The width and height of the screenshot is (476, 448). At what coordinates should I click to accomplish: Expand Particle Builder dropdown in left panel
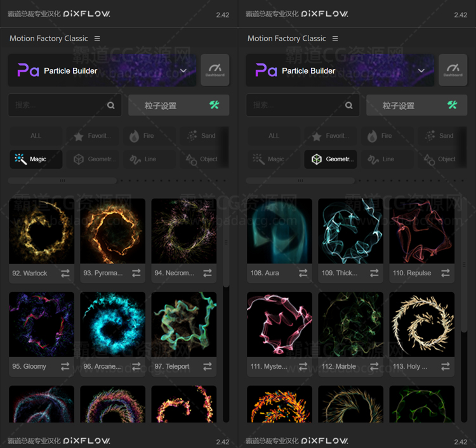(183, 70)
